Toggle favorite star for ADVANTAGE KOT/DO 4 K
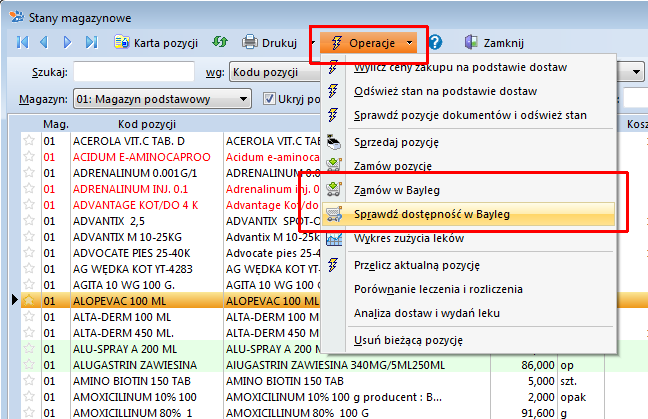The image size is (648, 419). tap(29, 204)
